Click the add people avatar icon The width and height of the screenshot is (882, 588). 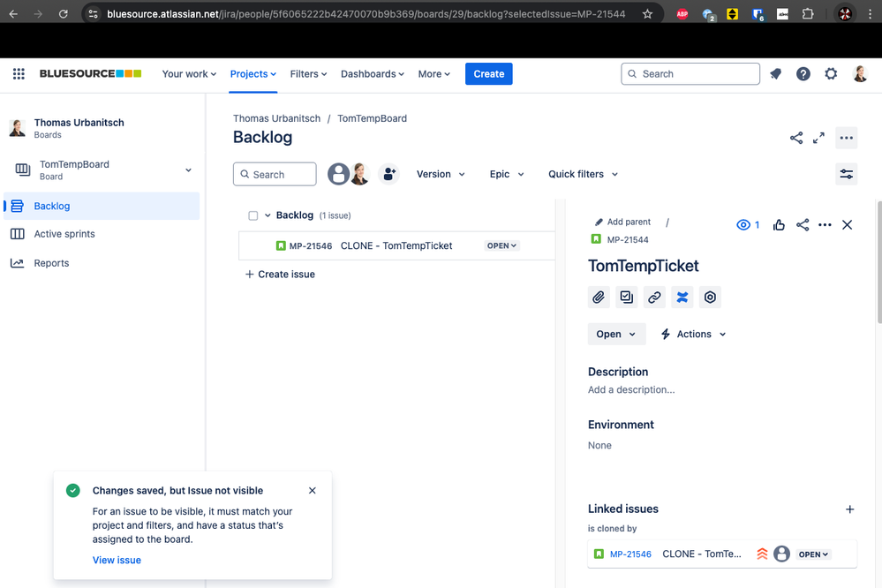[388, 174]
